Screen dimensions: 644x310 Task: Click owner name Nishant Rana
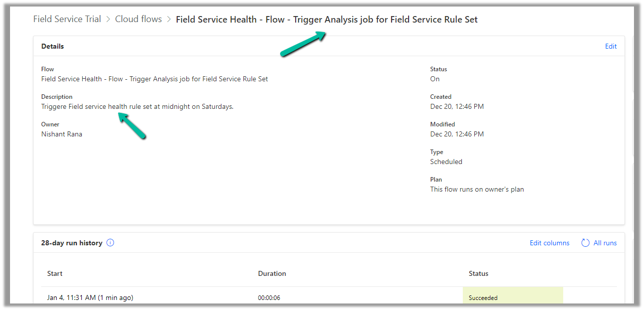62,134
